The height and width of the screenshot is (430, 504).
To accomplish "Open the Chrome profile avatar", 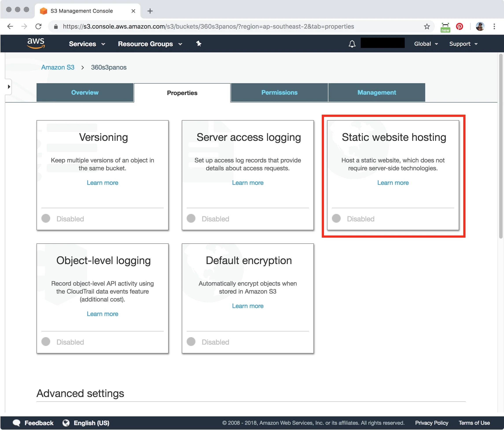I will (480, 26).
